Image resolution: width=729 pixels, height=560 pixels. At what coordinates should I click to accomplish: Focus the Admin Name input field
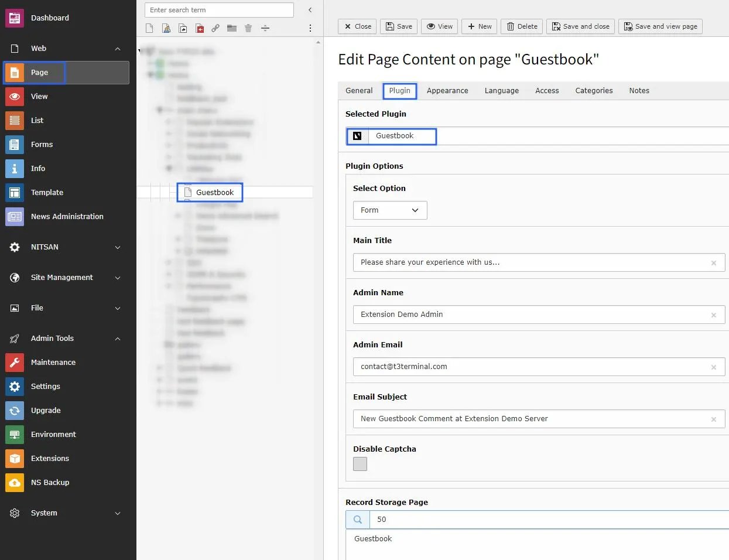[539, 315]
